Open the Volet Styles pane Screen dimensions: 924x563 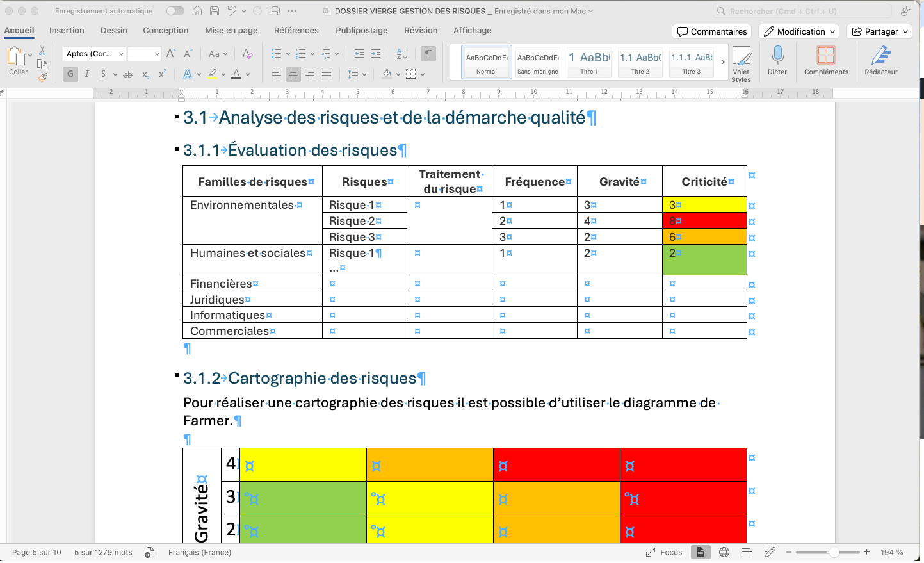[x=741, y=61]
